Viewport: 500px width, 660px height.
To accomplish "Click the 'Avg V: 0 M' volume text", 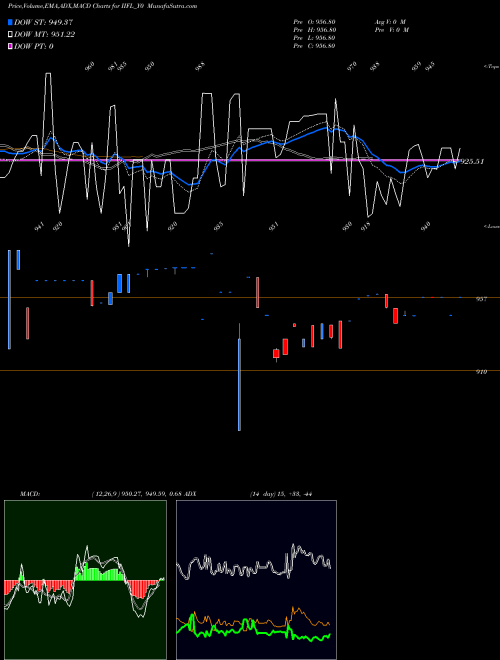I will [x=390, y=22].
